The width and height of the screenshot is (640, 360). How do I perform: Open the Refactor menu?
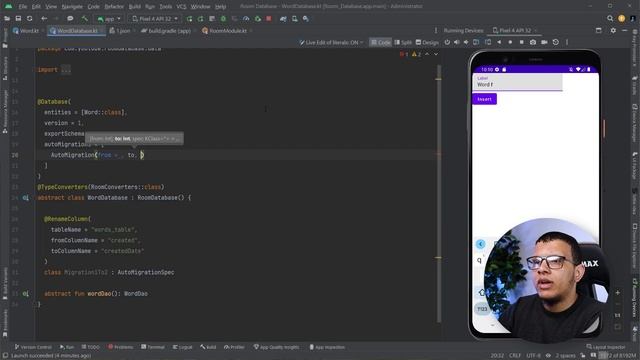tap(114, 7)
